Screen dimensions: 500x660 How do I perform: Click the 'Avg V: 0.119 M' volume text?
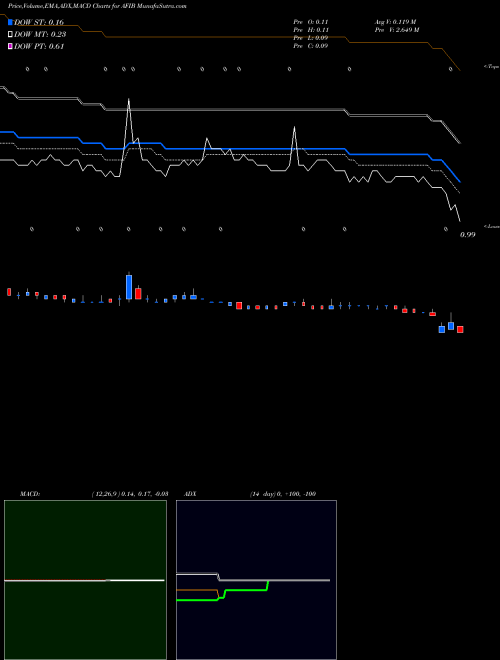point(396,22)
